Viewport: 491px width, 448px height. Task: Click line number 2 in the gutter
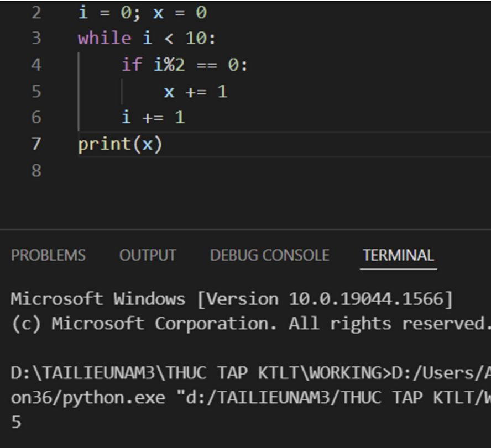(36, 13)
